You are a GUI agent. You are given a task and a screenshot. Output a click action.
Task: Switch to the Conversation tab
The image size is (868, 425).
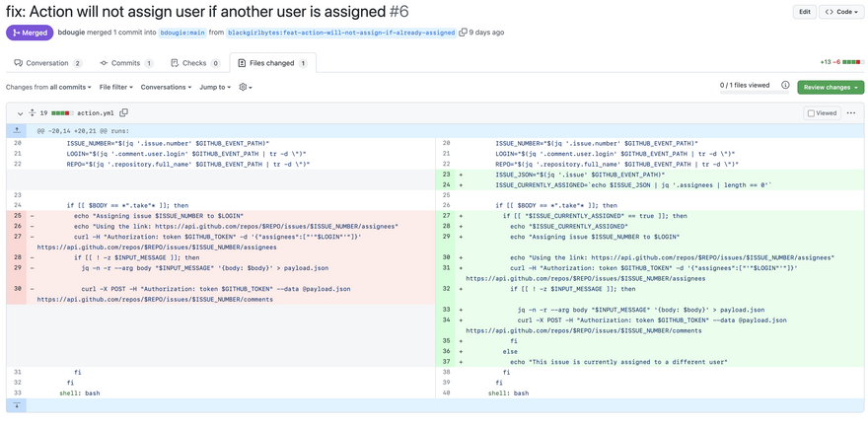pyautogui.click(x=47, y=63)
